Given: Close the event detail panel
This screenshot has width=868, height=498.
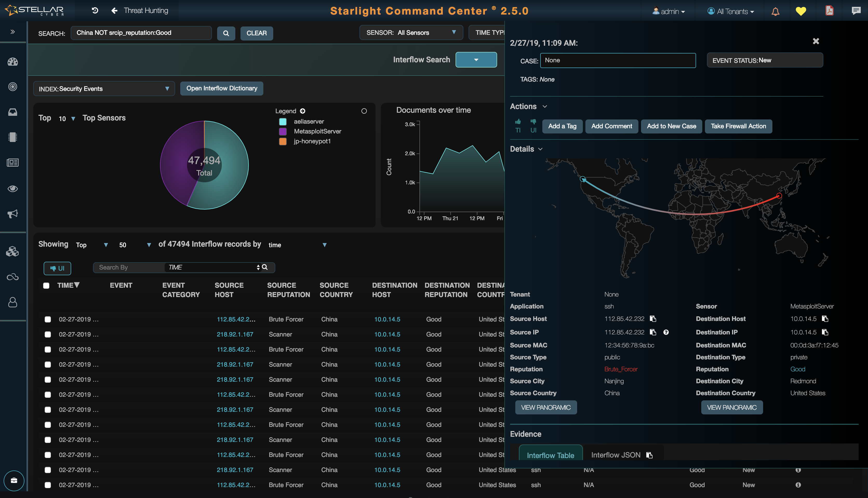Looking at the screenshot, I should [x=816, y=41].
